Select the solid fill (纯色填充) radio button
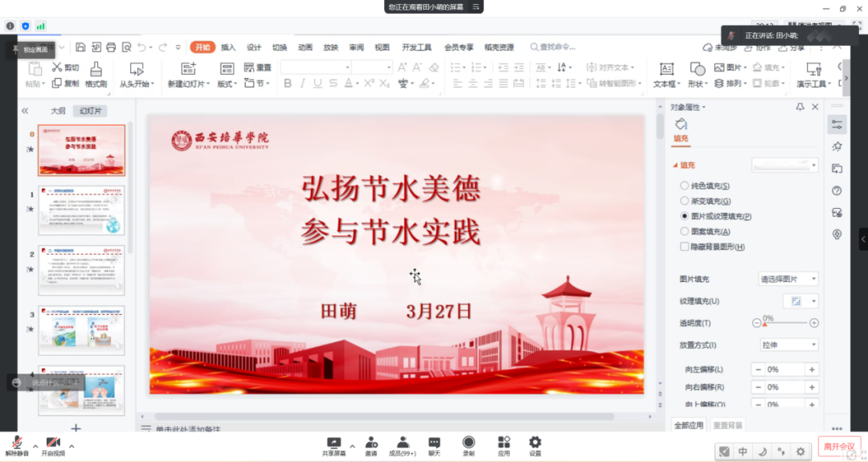The image size is (868, 462). [x=685, y=186]
